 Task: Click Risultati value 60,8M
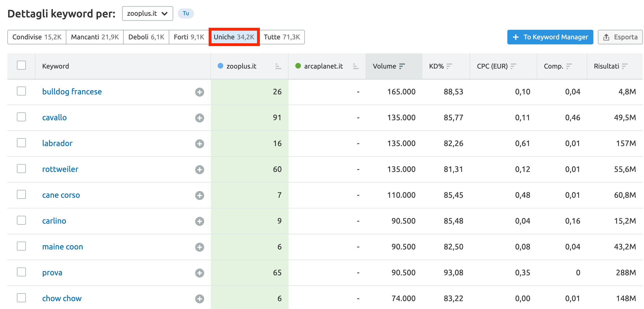tap(625, 195)
